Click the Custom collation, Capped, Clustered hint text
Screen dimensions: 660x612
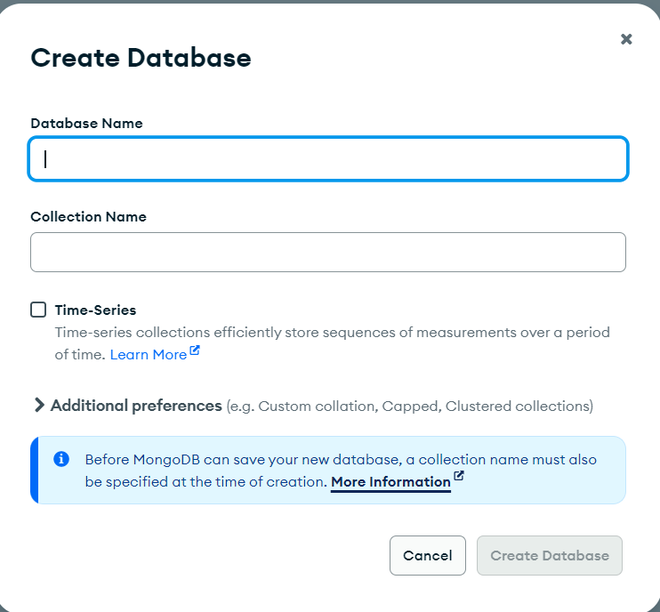coord(410,406)
